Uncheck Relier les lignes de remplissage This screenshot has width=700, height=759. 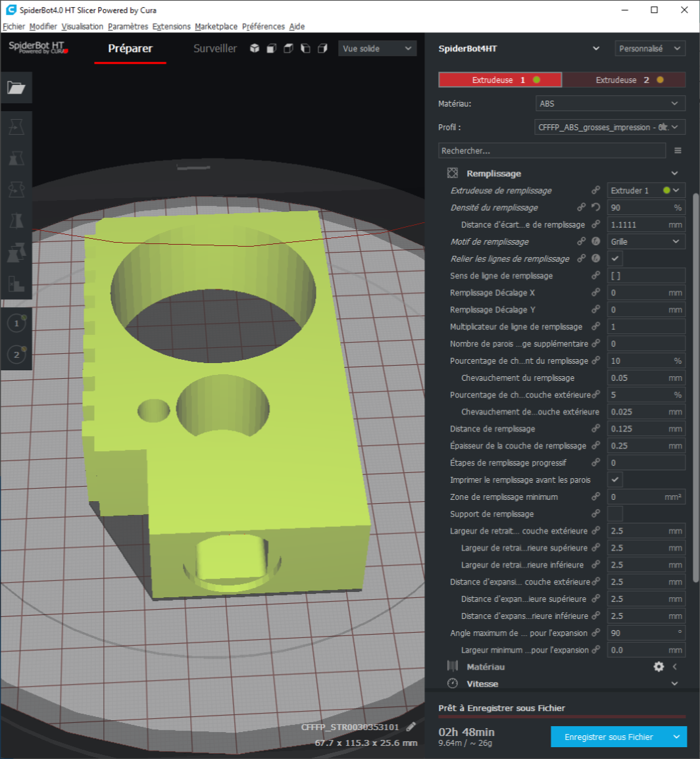click(615, 258)
